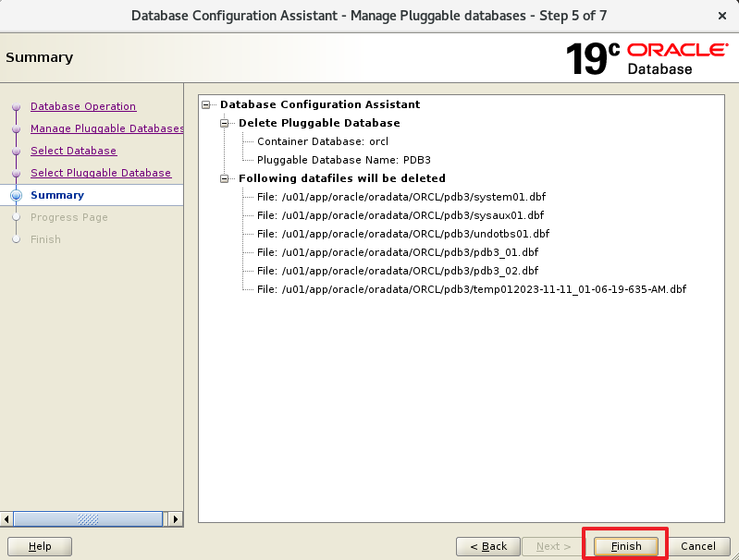Image resolution: width=739 pixels, height=560 pixels.
Task: Select the pdb3_02.dbf file row
Action: [398, 271]
